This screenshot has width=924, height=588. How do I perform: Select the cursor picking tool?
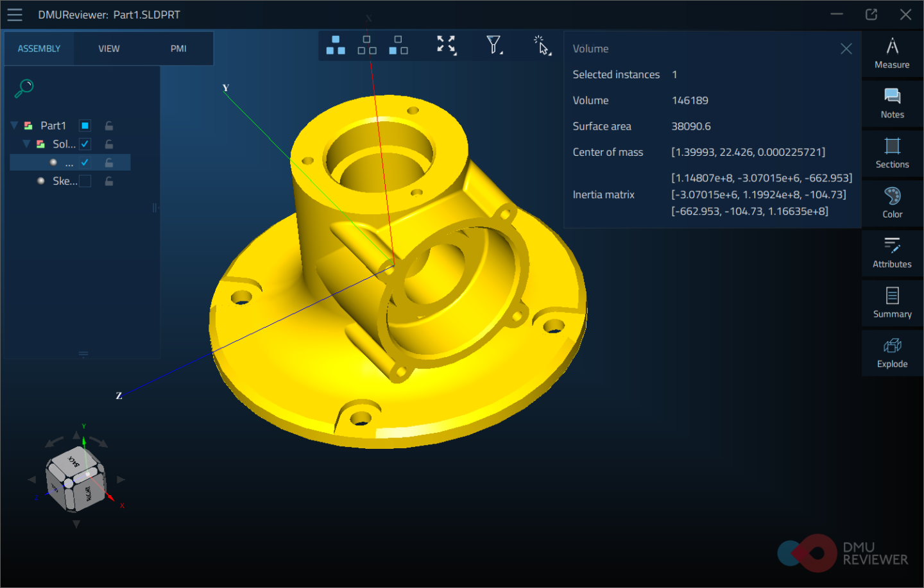[541, 45]
